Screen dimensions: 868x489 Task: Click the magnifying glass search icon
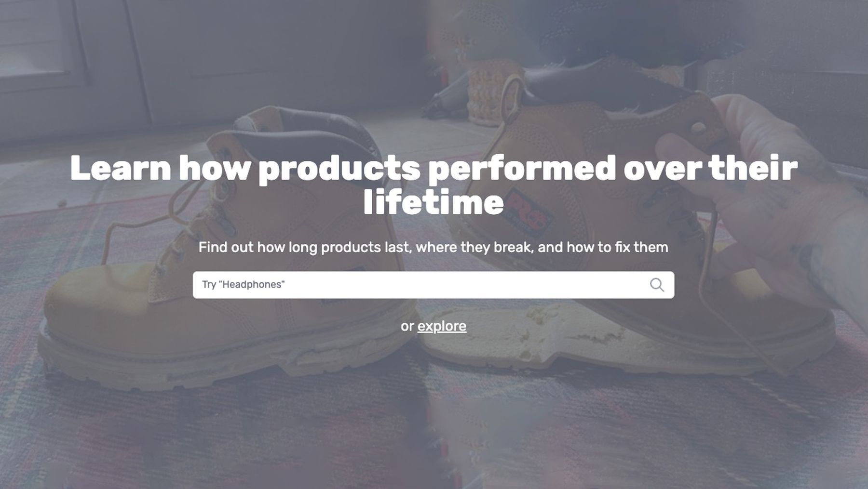[x=657, y=285]
